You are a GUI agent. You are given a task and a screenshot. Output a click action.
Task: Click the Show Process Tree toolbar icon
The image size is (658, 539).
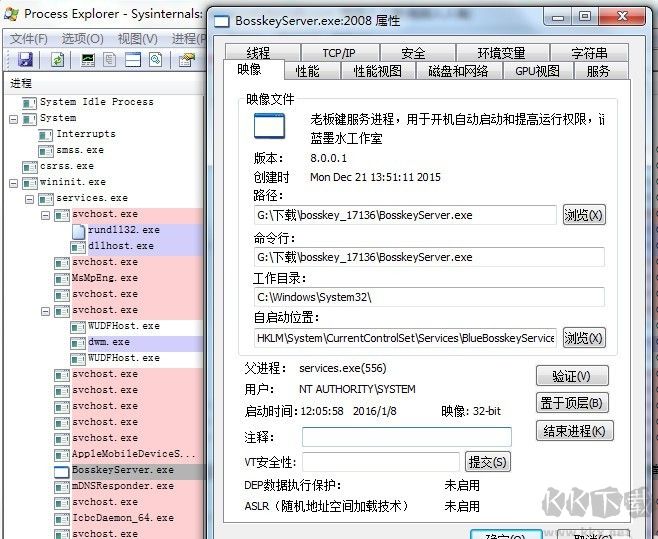click(110, 60)
